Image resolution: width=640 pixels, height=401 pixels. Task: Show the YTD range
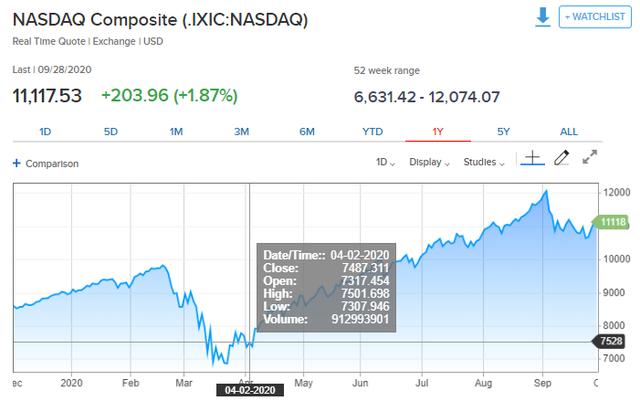(x=372, y=132)
